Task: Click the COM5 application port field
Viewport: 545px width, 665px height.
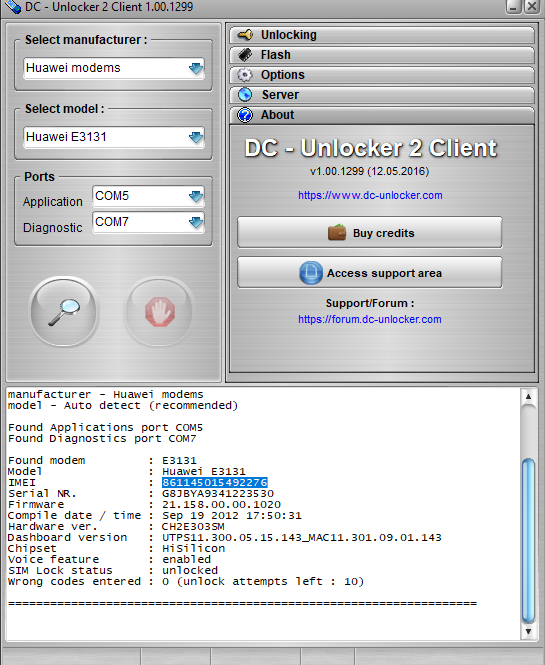Action: pos(148,196)
